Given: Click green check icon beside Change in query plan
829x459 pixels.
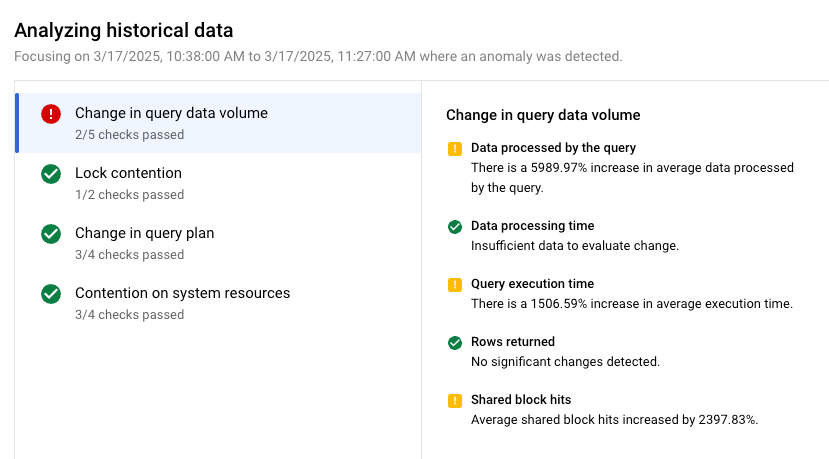Looking at the screenshot, I should point(51,234).
